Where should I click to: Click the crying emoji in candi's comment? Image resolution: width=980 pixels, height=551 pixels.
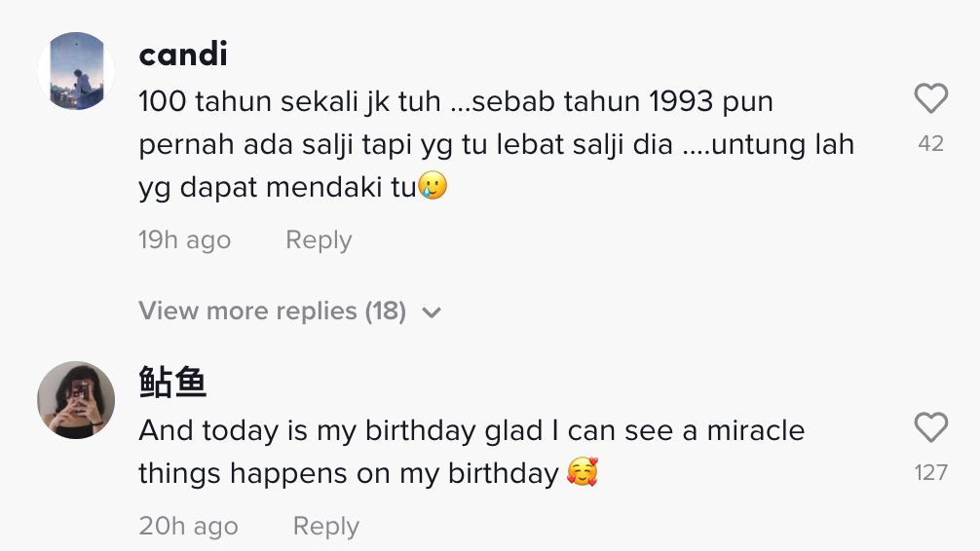pos(433,186)
